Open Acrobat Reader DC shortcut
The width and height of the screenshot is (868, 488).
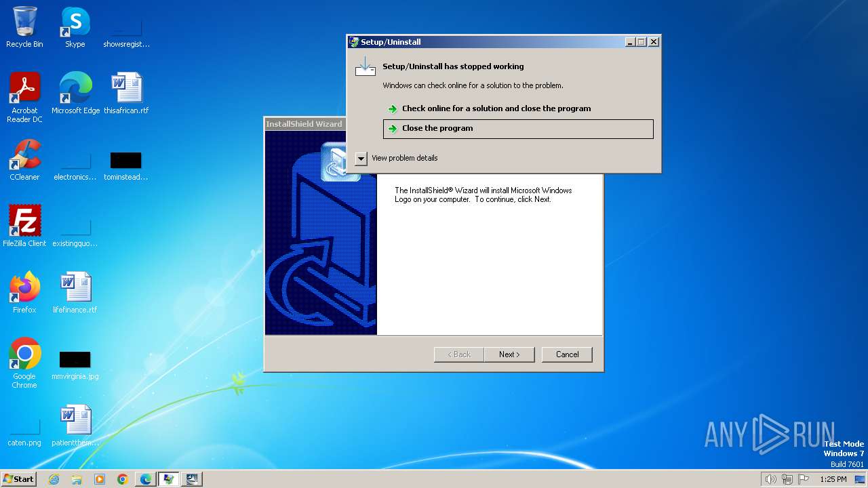click(x=24, y=97)
